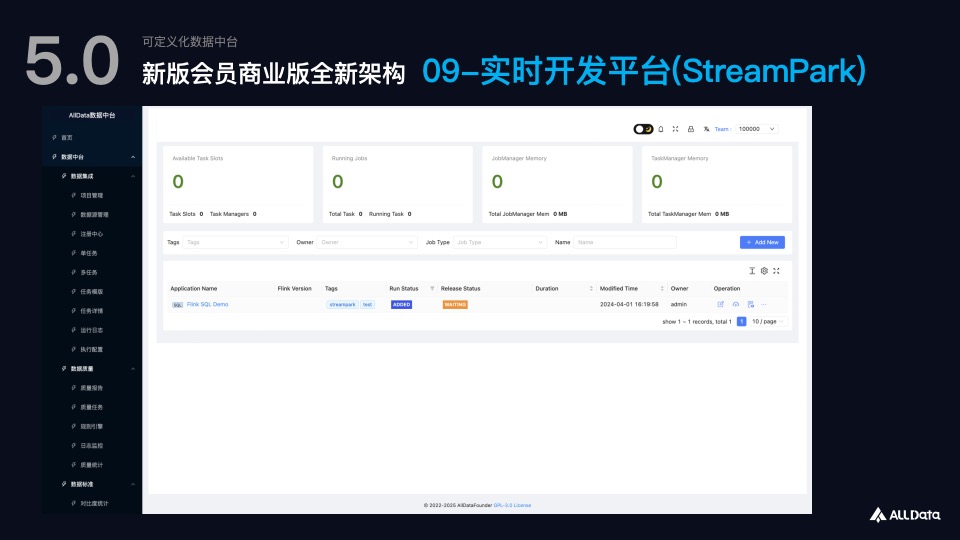Open 规则引擎 in the sidebar

pyautogui.click(x=92, y=427)
